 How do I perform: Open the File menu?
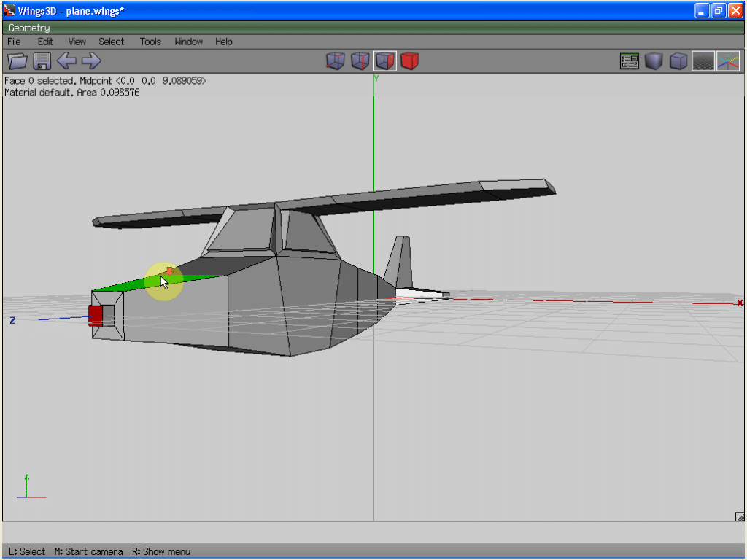tap(14, 42)
